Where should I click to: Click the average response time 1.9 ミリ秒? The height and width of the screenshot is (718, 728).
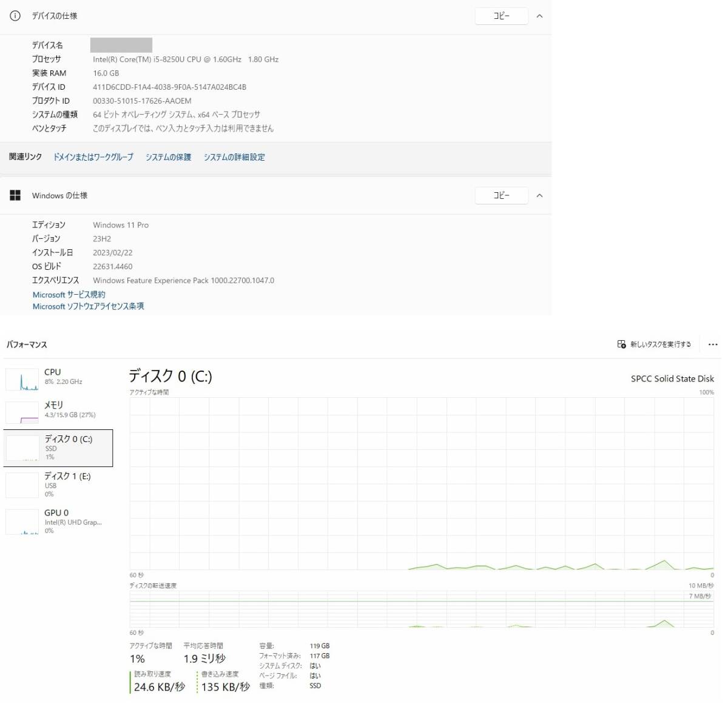(x=204, y=659)
